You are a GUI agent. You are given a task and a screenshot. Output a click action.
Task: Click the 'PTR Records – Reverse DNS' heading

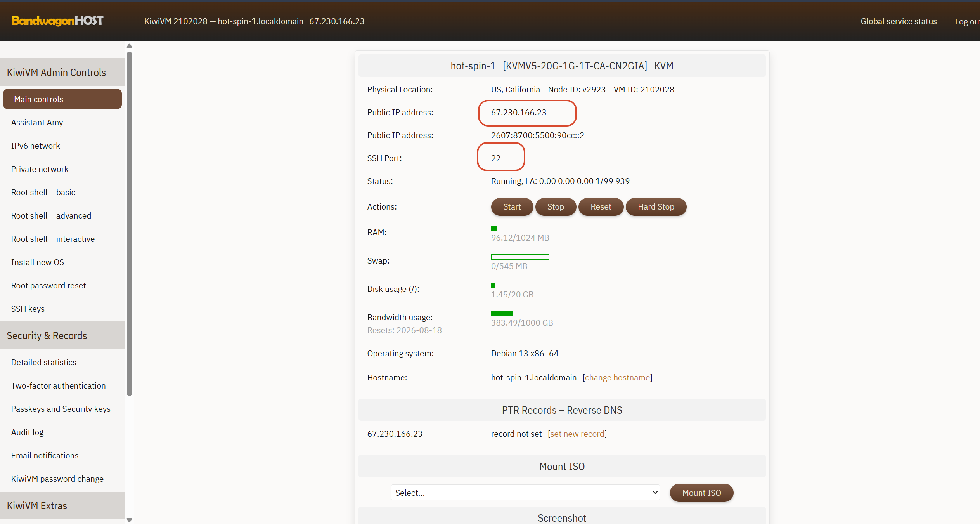point(562,410)
